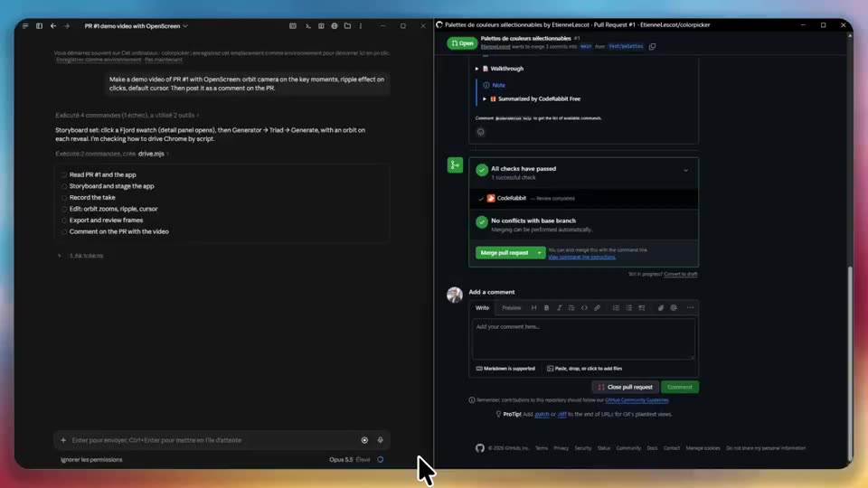Open the globe browser icon in chat toolbar
Viewport: 868px width, 488px height.
(x=335, y=26)
